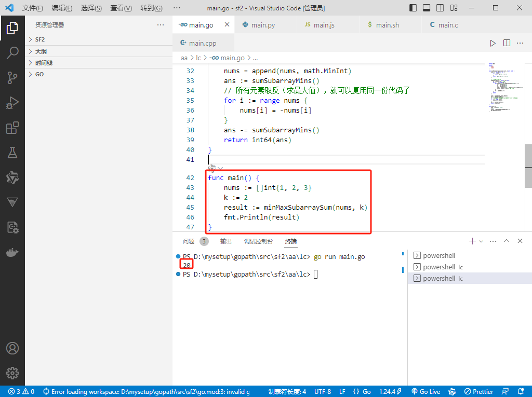The height and width of the screenshot is (397, 532).
Task: Click the notifications bell in status bar
Action: click(521, 392)
